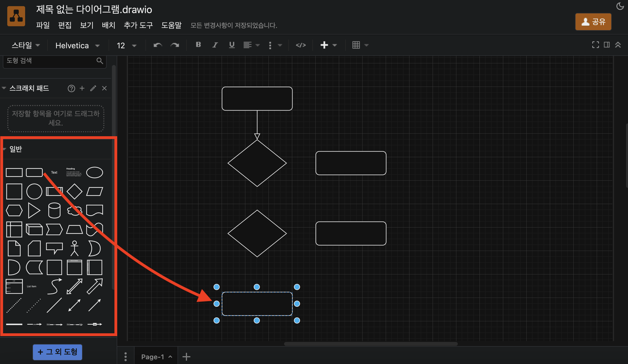Open the vertical dots format dropdown
Viewport: 628px width, 364px height.
tap(275, 45)
